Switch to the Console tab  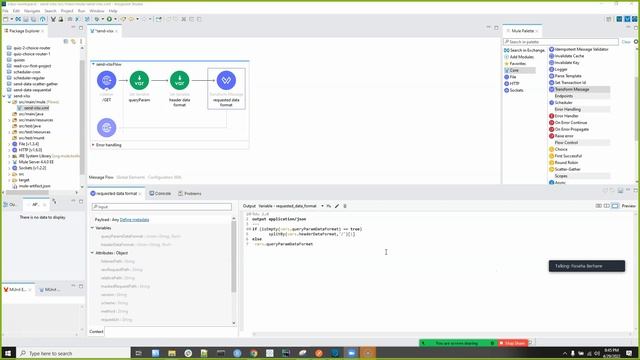[160, 193]
